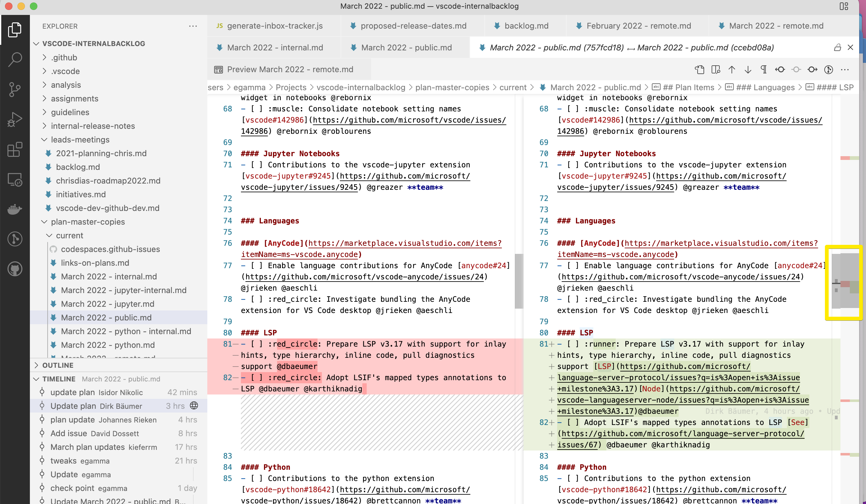Open the Docker view in the sidebar
The height and width of the screenshot is (504, 866).
coord(14,210)
